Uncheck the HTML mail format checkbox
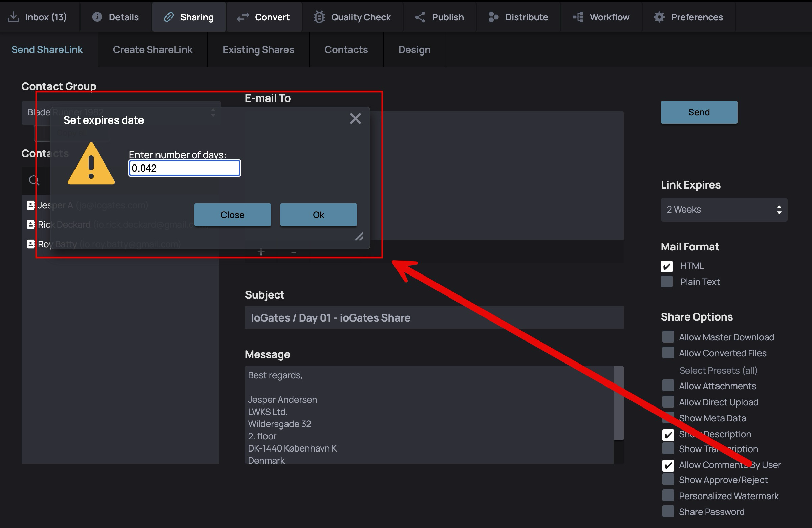 click(x=667, y=266)
